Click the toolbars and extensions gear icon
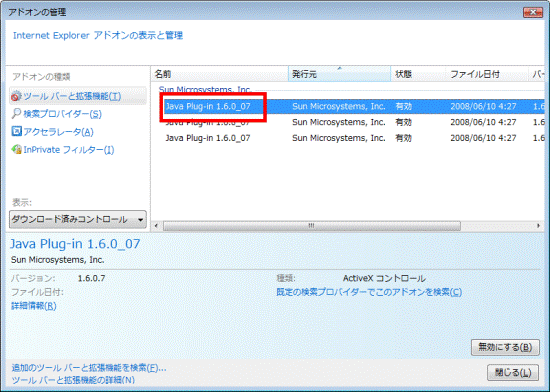 click(x=16, y=96)
